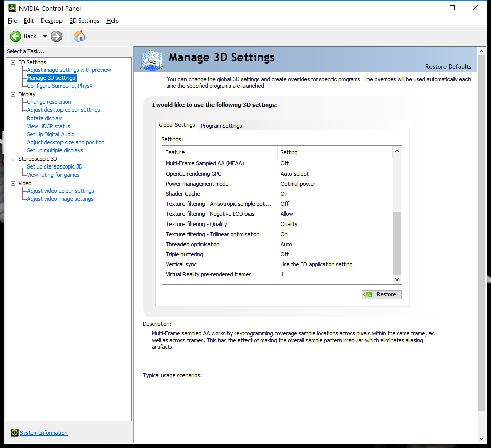Open Adjust desktop size and position

point(66,142)
